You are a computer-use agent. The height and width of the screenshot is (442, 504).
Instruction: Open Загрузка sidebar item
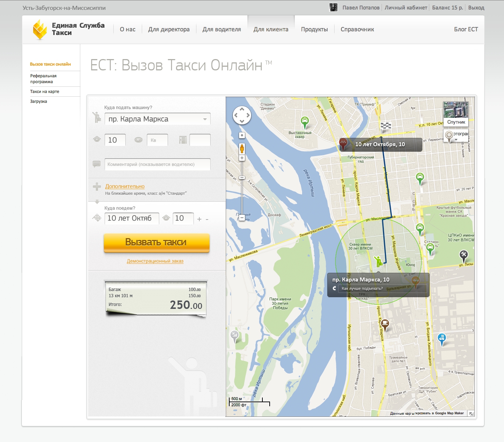(38, 101)
